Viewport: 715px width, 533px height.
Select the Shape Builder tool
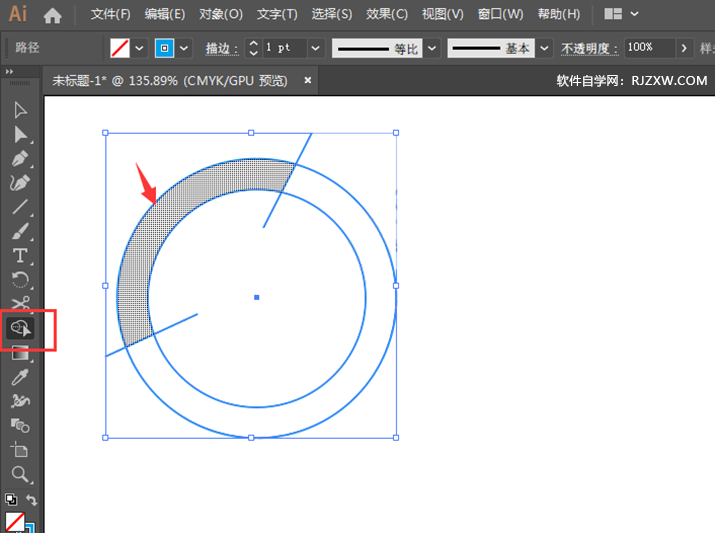[x=20, y=328]
